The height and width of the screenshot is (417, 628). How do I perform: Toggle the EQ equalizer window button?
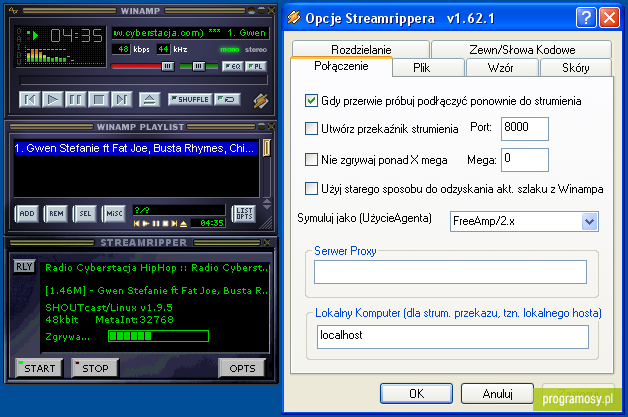point(233,66)
